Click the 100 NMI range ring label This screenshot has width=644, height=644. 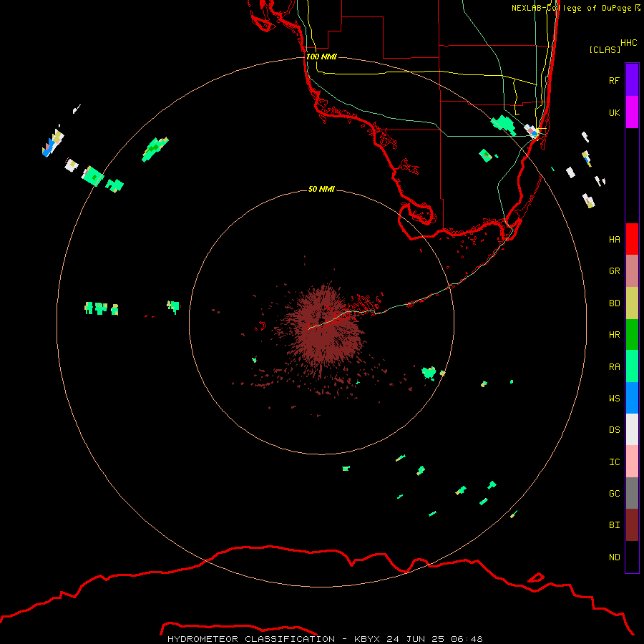[321, 57]
